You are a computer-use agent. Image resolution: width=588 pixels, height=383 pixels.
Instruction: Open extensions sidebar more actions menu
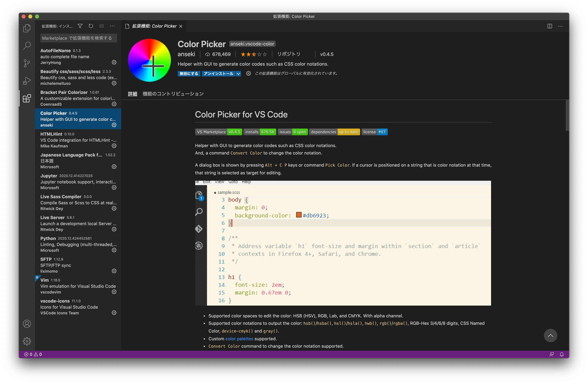click(x=112, y=26)
